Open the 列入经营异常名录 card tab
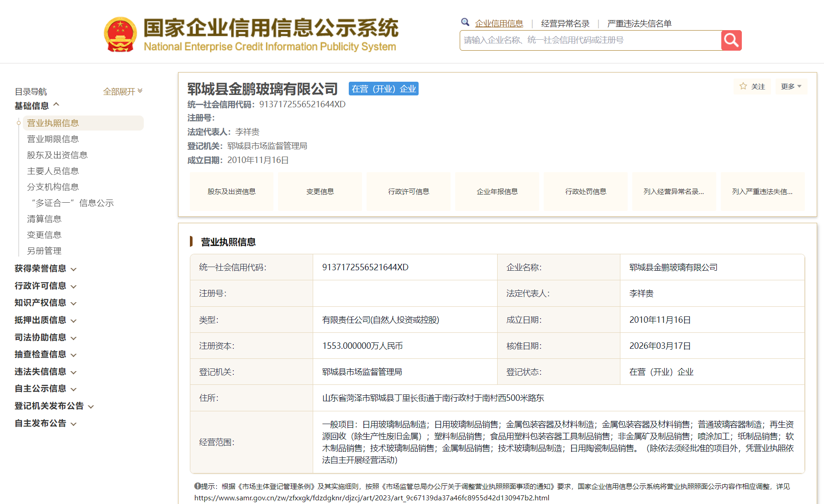This screenshot has height=504, width=824. 674,191
